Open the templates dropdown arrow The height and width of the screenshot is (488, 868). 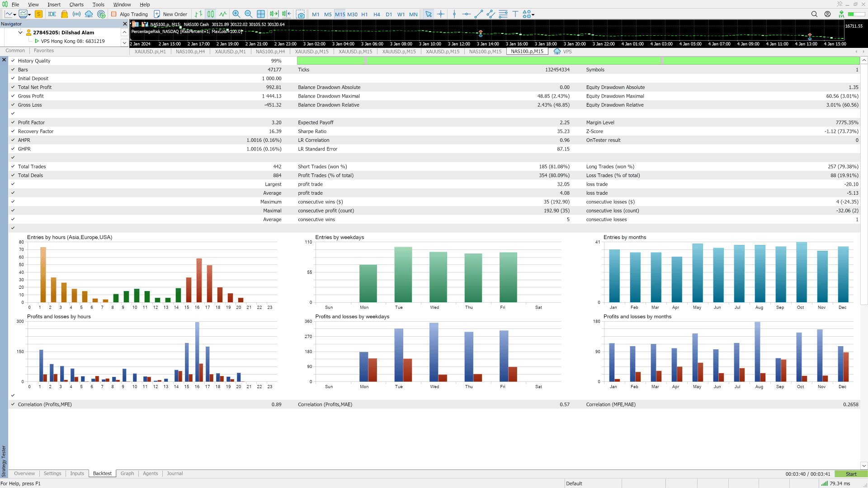tap(29, 14)
